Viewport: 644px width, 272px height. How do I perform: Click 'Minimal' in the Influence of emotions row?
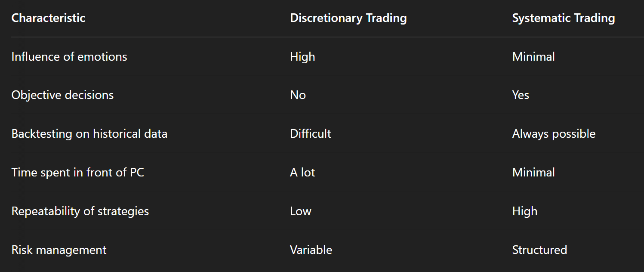[x=533, y=57]
